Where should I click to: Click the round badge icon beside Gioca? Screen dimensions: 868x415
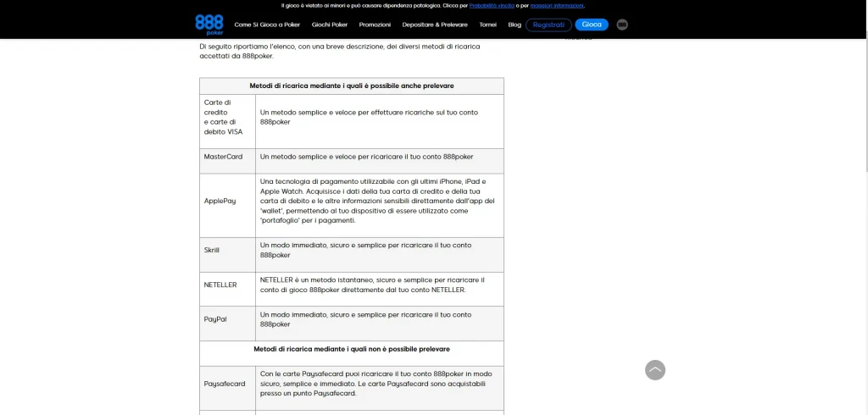click(622, 25)
